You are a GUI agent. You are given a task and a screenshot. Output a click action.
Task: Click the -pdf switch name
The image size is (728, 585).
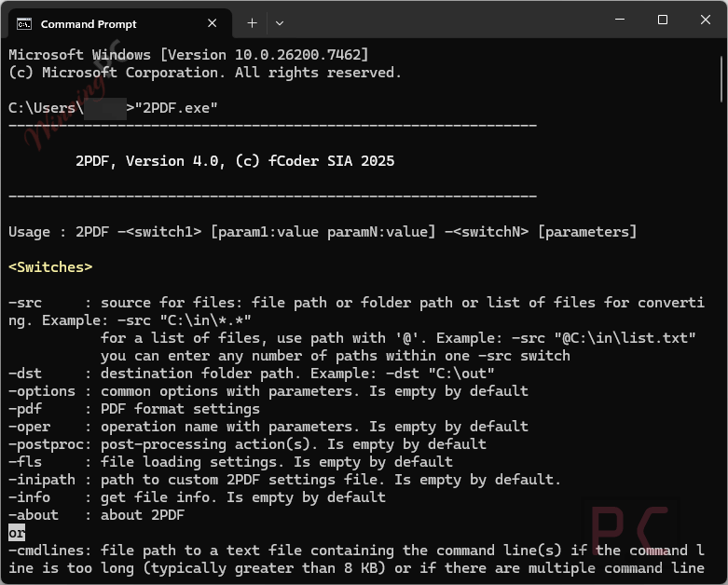(25, 409)
